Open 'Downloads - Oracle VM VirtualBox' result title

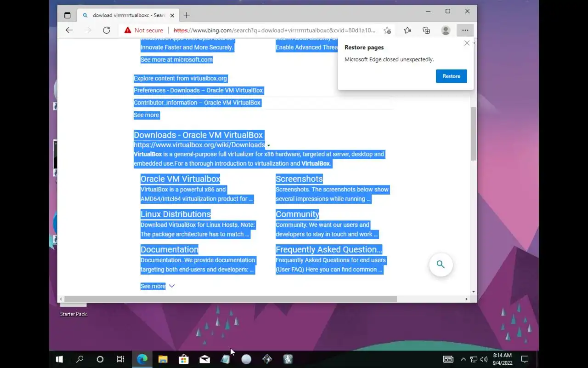(x=198, y=135)
